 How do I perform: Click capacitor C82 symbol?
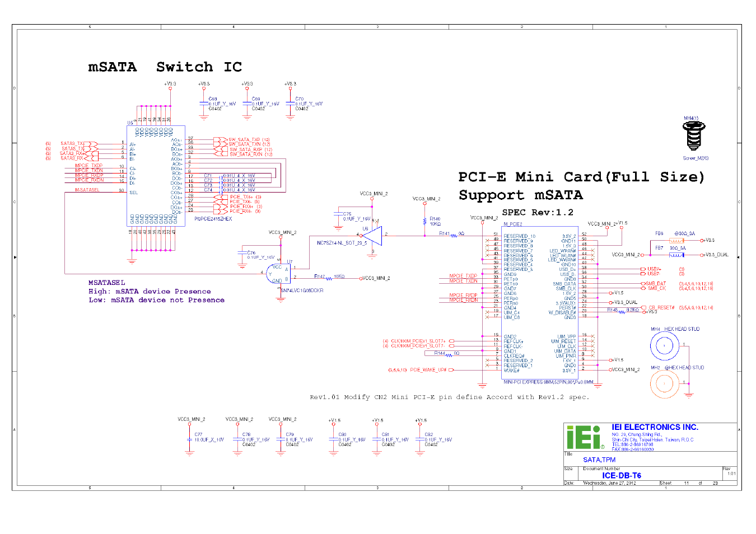click(420, 439)
